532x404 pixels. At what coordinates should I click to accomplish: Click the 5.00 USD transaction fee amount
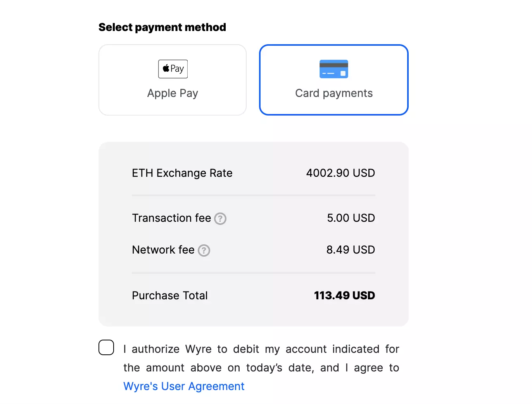[x=351, y=218]
